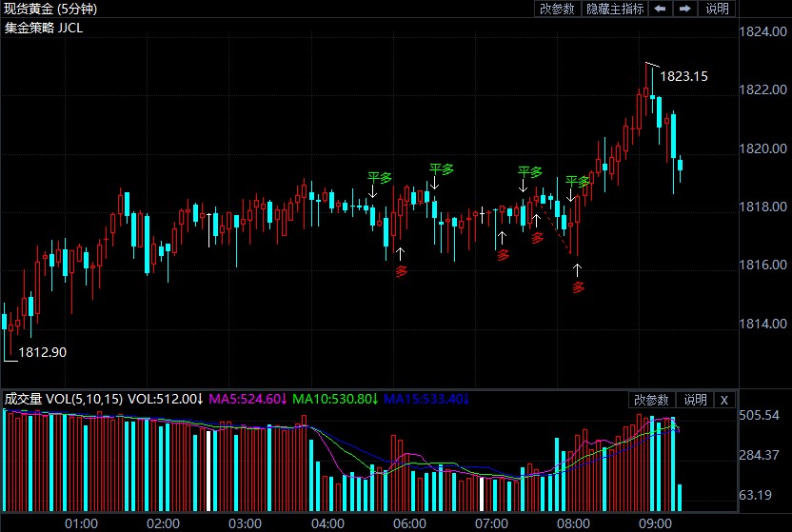This screenshot has width=792, height=532.
Task: Click the 1823.15 high price label
Action: click(x=683, y=76)
